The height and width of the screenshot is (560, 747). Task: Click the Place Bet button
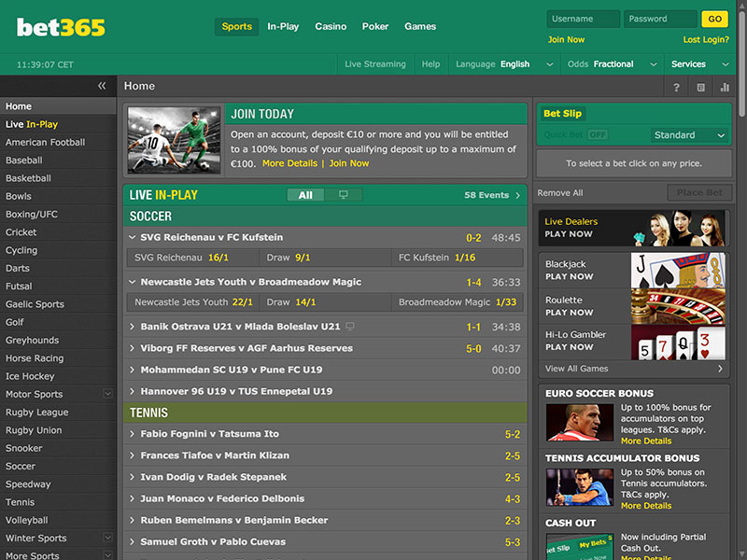pyautogui.click(x=699, y=192)
